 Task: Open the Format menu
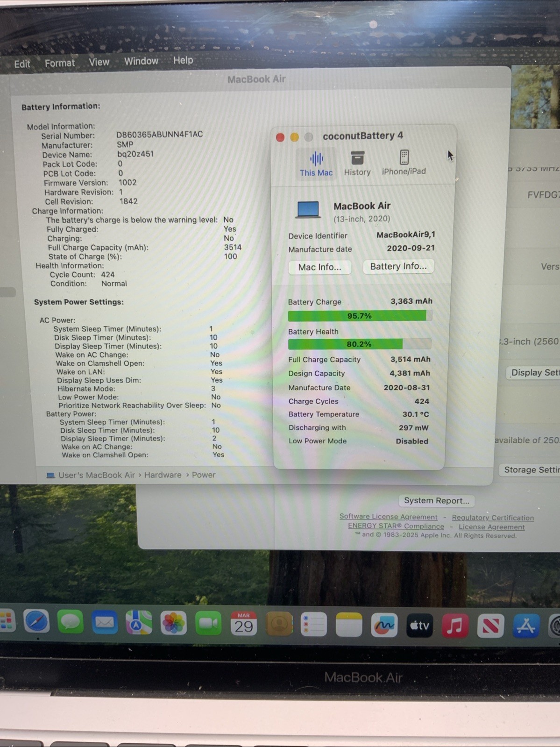tap(59, 63)
